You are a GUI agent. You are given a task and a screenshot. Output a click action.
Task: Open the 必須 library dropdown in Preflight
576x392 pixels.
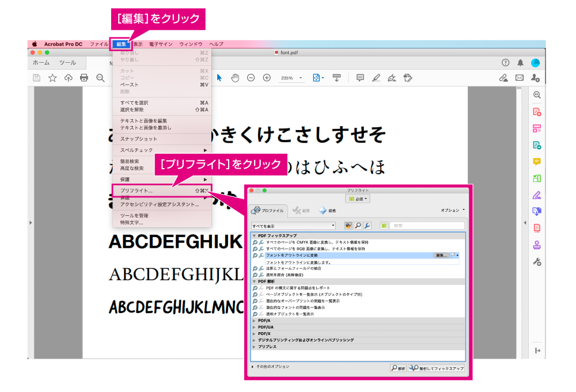click(x=358, y=199)
